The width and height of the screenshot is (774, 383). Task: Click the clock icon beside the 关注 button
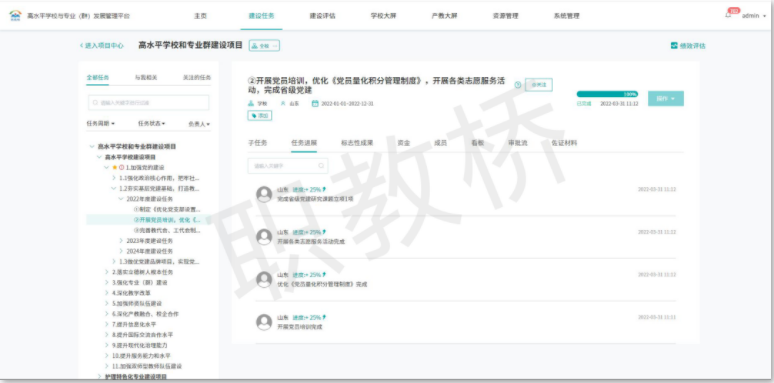point(518,85)
